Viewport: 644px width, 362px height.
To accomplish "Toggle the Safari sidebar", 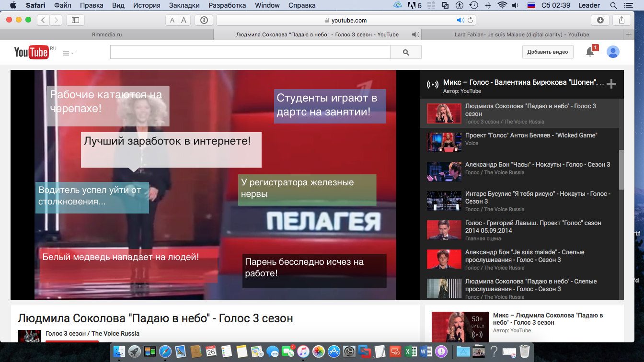I will tap(75, 20).
